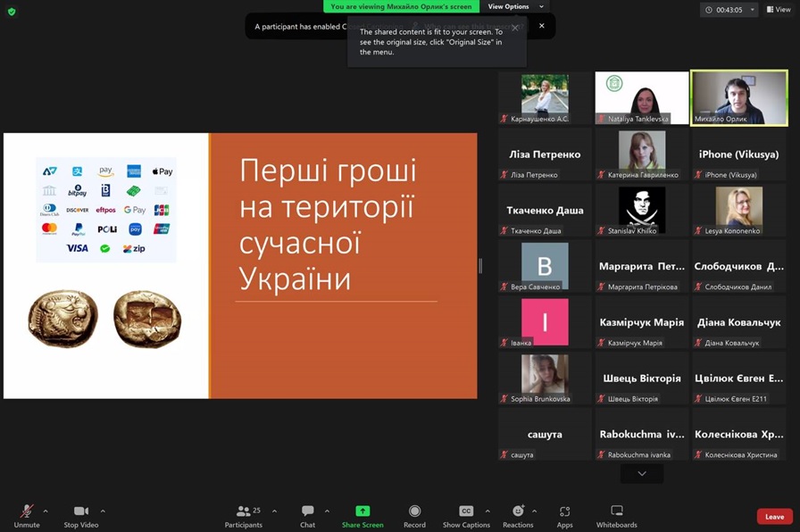The image size is (800, 532).
Task: Open Zoom Apps
Action: click(x=565, y=516)
